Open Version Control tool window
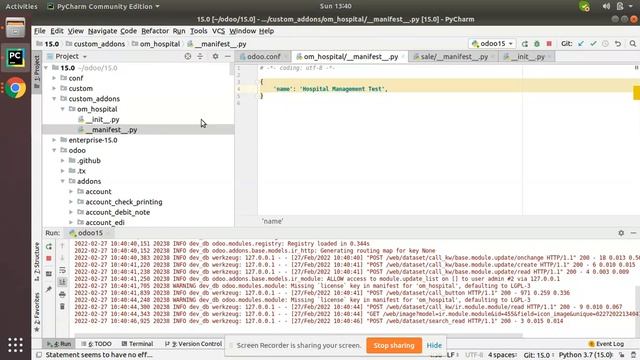Viewport: 640px width, 360px height. coord(193,344)
